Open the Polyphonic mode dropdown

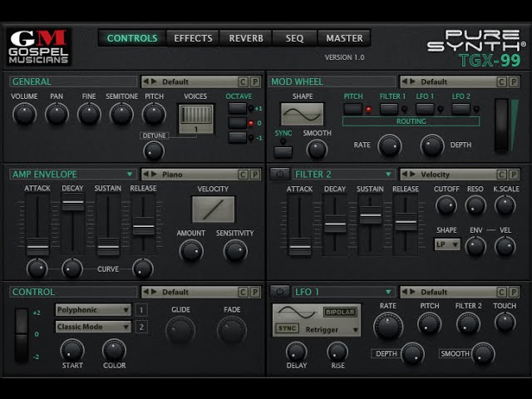[93, 310]
